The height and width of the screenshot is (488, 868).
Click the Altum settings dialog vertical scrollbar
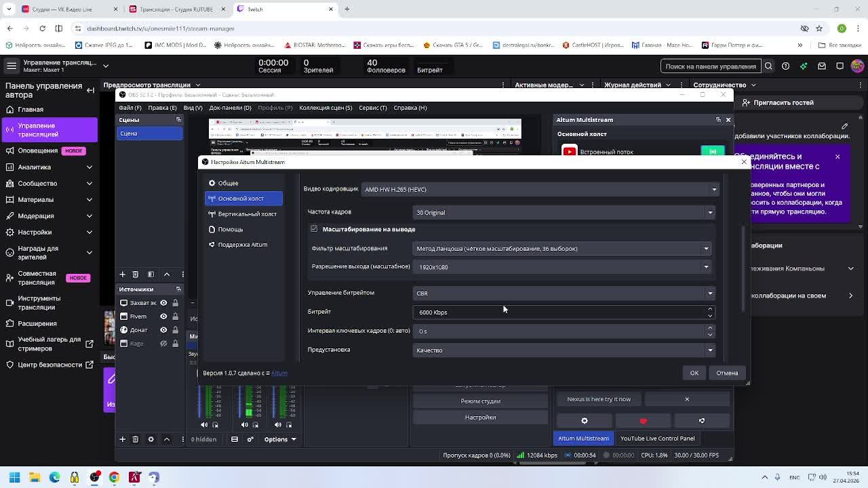click(744, 268)
